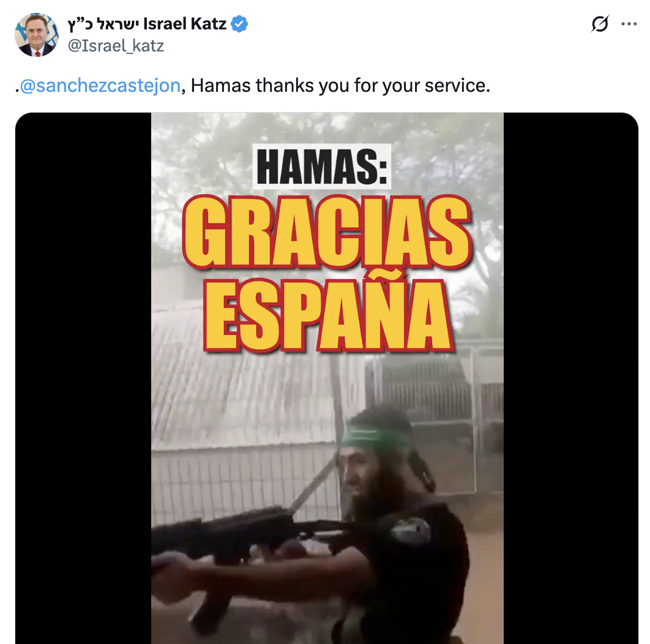The width and height of the screenshot is (650, 644).
Task: Open the three-dot more options menu
Action: [629, 24]
